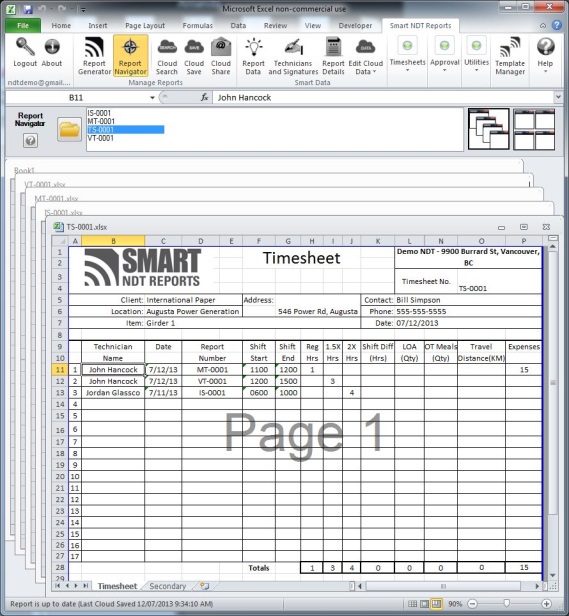569x616 pixels.
Task: Click the VT-0001 report number cell
Action: coord(212,381)
